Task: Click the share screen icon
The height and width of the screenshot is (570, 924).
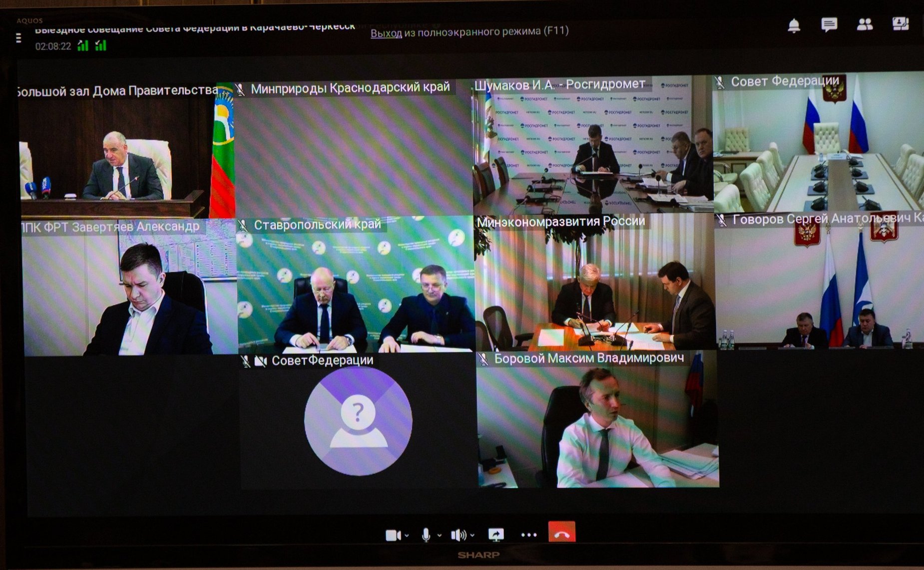Action: point(496,535)
